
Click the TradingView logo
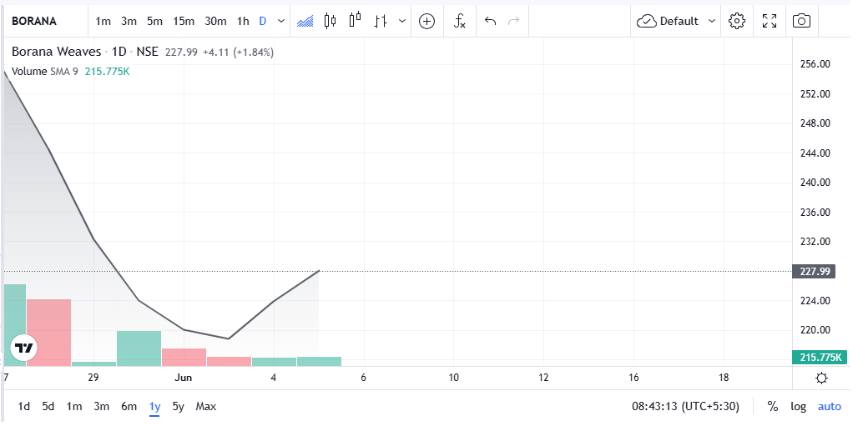point(24,348)
